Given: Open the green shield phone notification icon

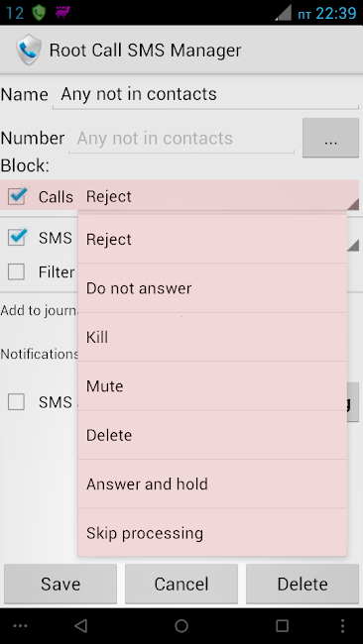Looking at the screenshot, I should 39,13.
